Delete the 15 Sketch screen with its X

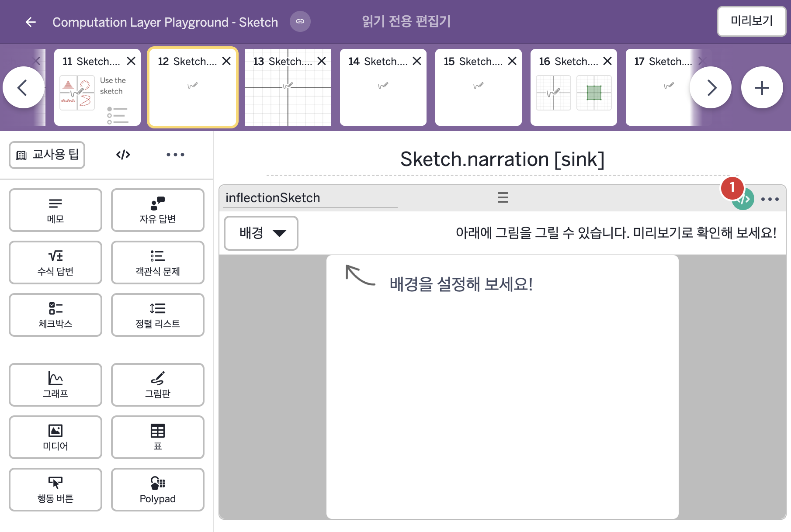click(512, 61)
